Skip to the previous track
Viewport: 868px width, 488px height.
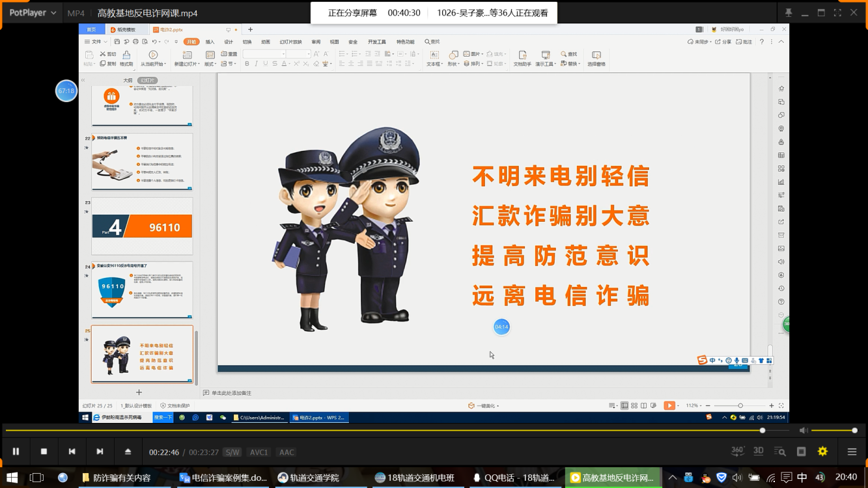72,452
